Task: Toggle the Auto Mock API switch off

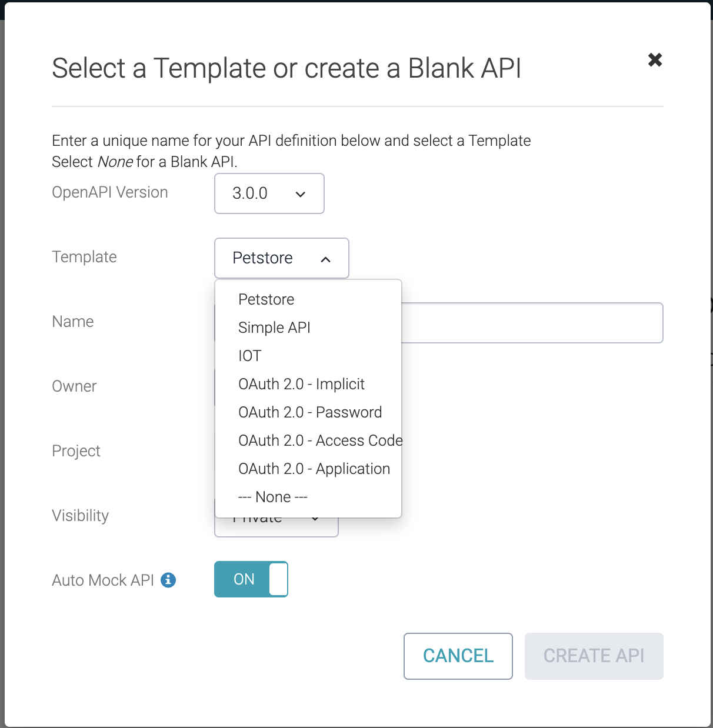Action: coord(251,579)
